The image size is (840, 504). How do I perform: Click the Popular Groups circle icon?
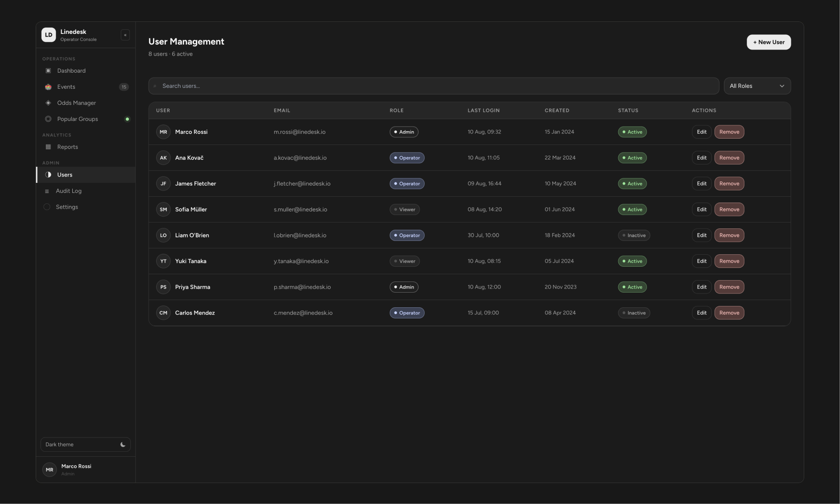[x=48, y=119]
